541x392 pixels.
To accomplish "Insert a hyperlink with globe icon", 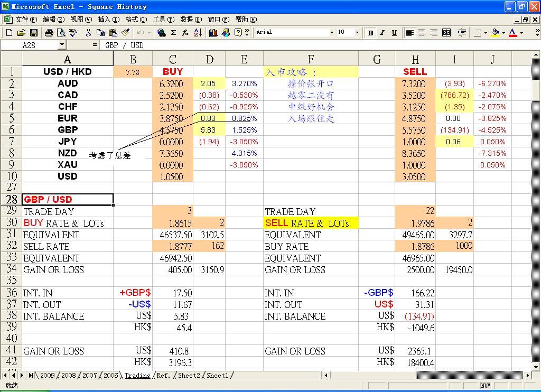I will (161, 32).
